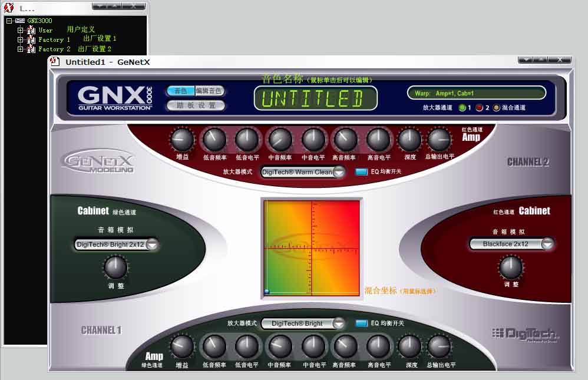The width and height of the screenshot is (588, 380).
Task: Select amp channel 1 green radio
Action: click(462, 108)
